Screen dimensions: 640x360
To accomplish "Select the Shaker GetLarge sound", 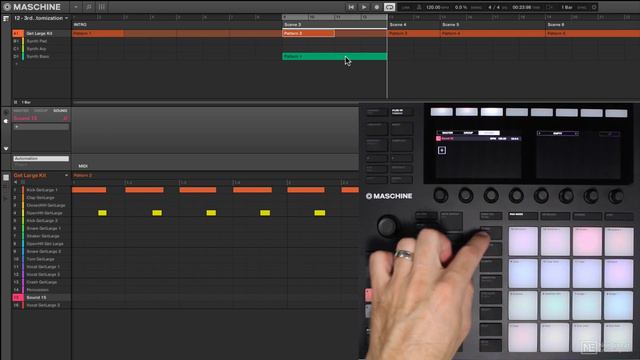I will coord(41,236).
